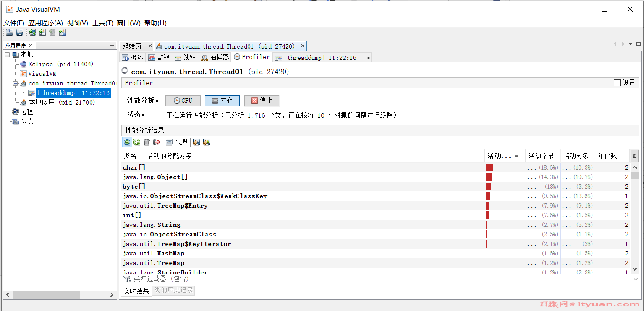Click the Java icon beside com.ituan.thread.Thread01 in tree
The image size is (644, 311).
click(24, 83)
